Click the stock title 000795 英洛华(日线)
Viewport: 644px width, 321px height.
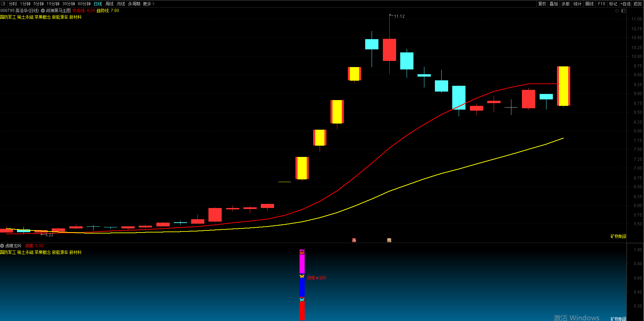tap(20, 11)
